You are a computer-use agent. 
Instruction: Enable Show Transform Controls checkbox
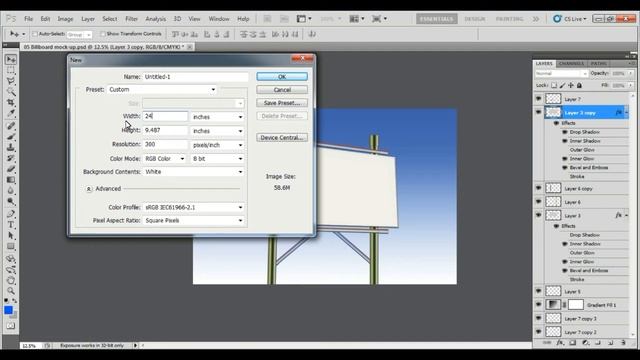pos(102,34)
